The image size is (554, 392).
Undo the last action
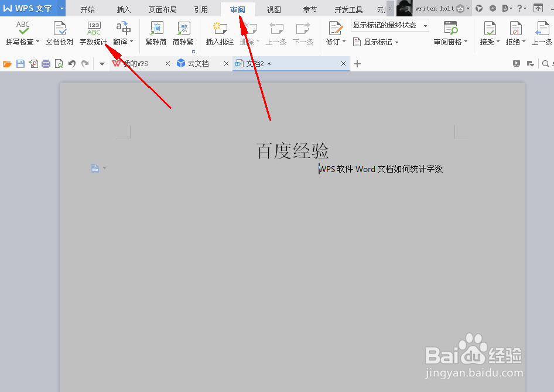click(x=72, y=64)
